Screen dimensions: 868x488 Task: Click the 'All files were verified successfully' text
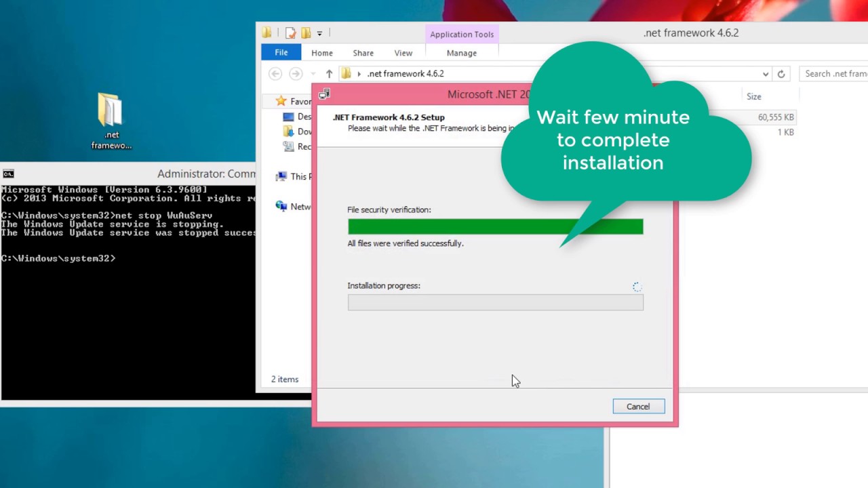[406, 243]
